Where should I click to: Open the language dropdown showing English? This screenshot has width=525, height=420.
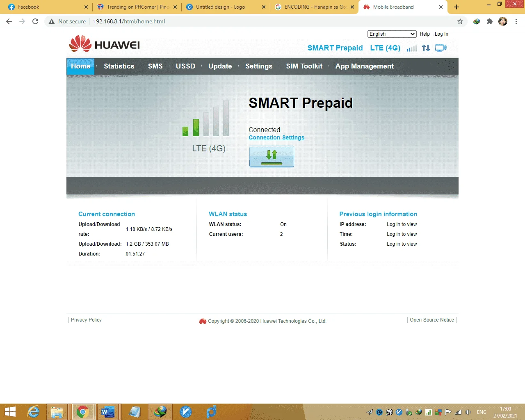[392, 34]
